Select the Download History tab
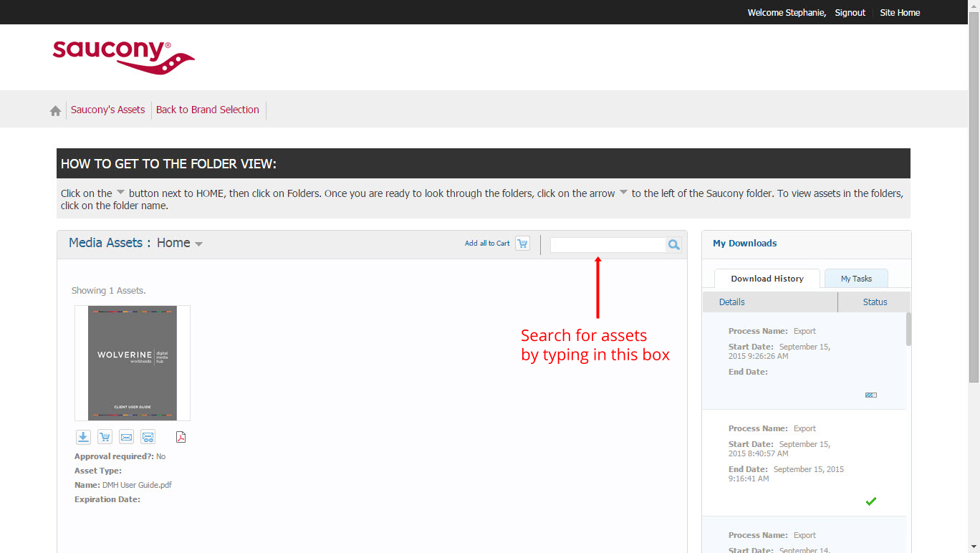 pos(767,279)
